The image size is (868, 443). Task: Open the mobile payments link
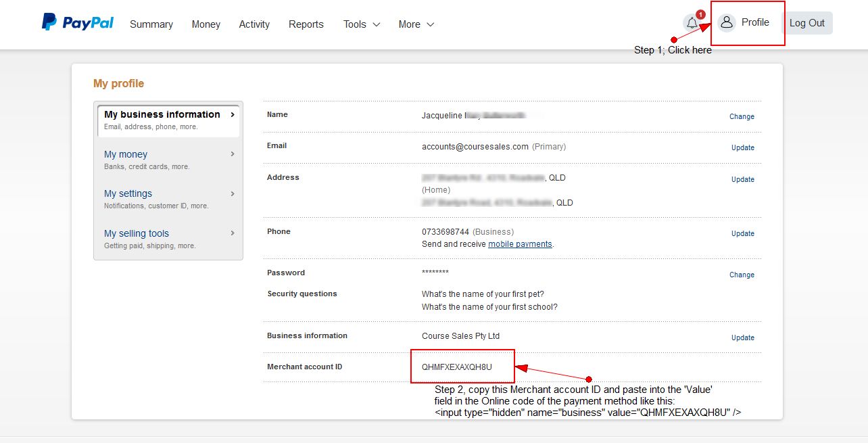click(x=520, y=244)
